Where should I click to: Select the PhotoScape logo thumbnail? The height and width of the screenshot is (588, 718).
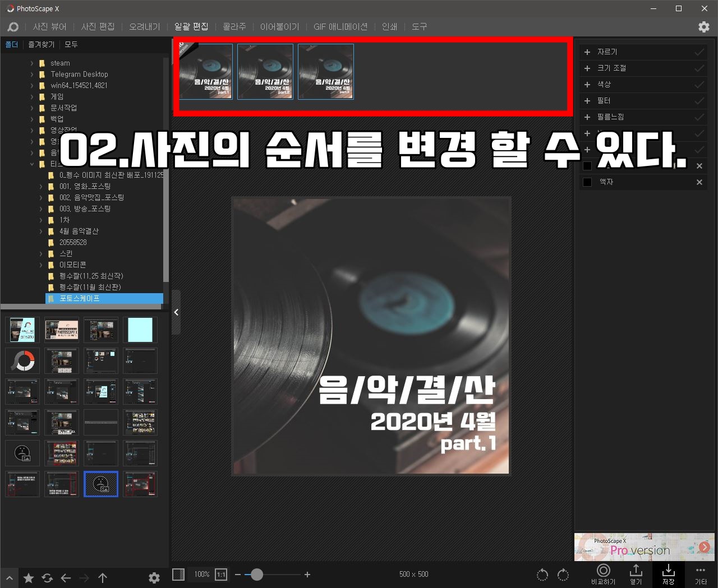22,361
